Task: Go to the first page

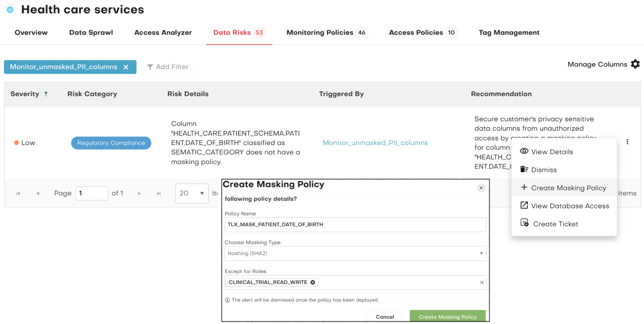Action: 18,193
